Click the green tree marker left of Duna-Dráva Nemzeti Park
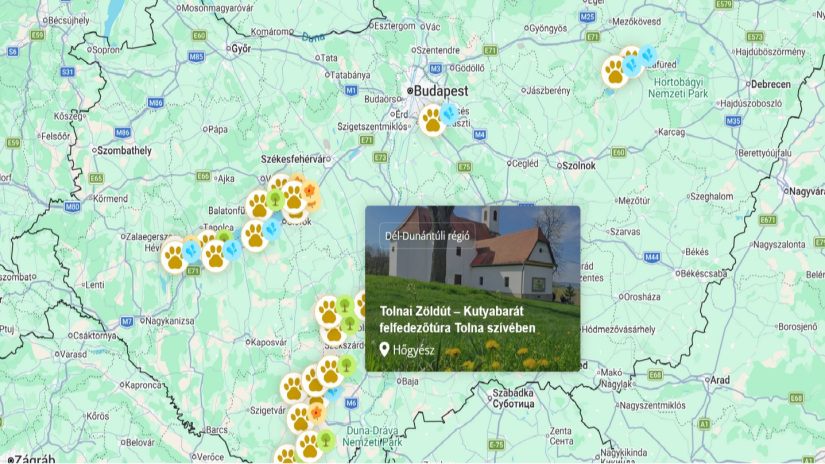Screen dimensions: 825x464 tap(326, 440)
